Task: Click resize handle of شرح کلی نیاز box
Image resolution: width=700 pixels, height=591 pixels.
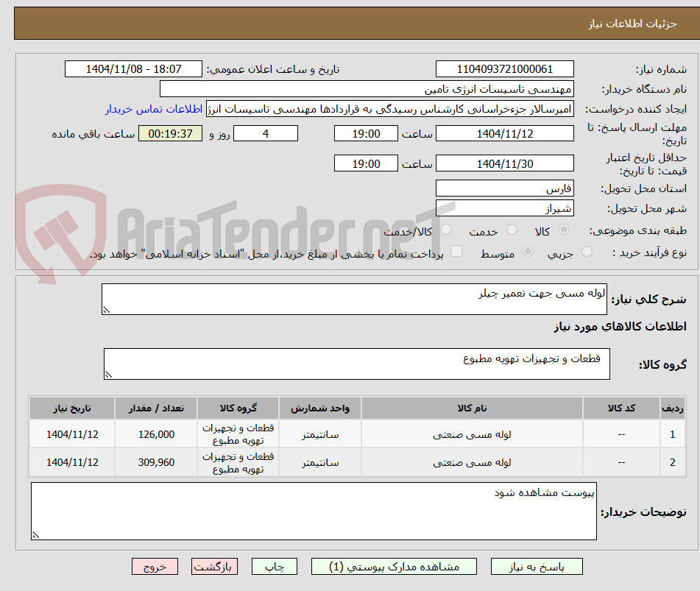Action: tap(106, 310)
